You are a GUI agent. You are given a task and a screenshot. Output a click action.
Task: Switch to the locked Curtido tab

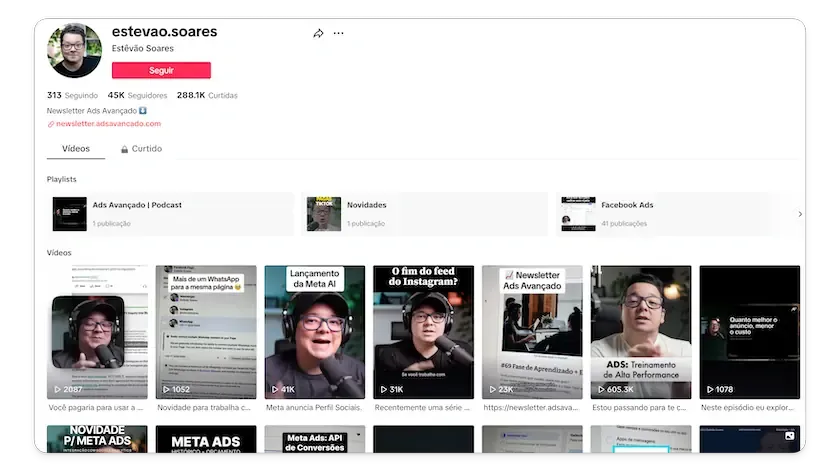(x=141, y=149)
